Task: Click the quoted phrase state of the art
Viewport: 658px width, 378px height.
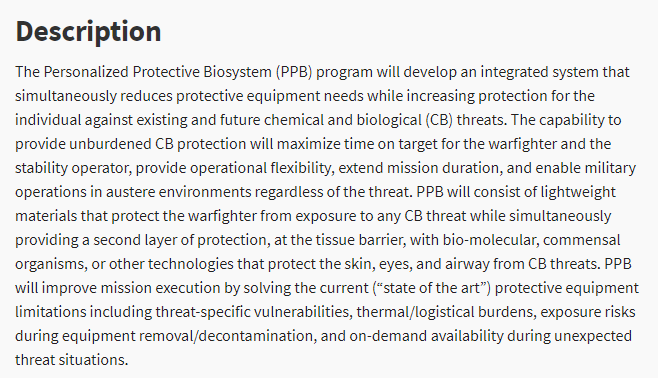Action: [431, 288]
